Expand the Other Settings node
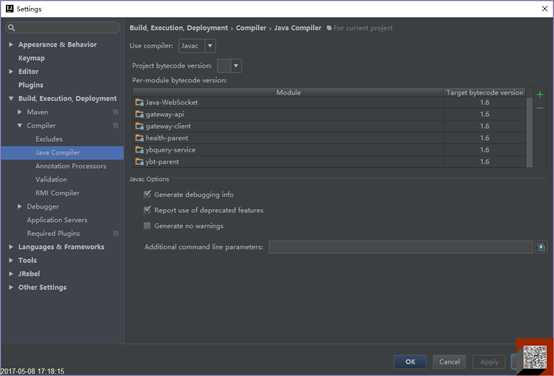 (11, 287)
